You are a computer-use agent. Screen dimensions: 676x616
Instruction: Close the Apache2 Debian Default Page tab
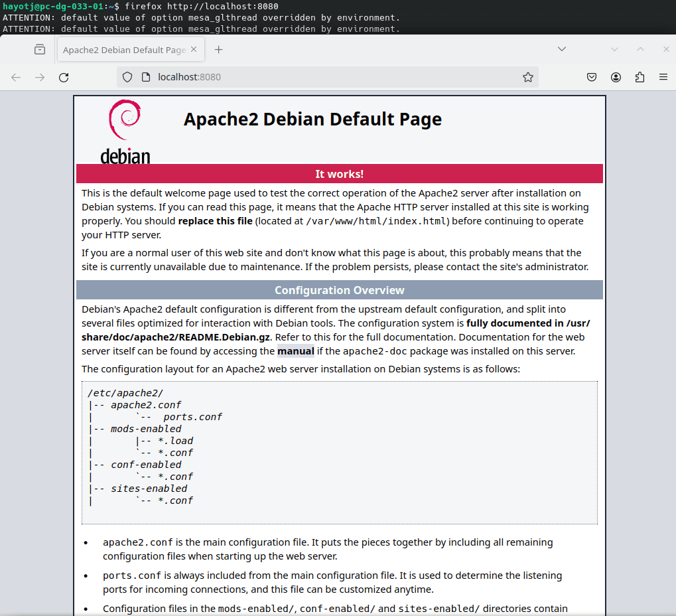pos(194,50)
